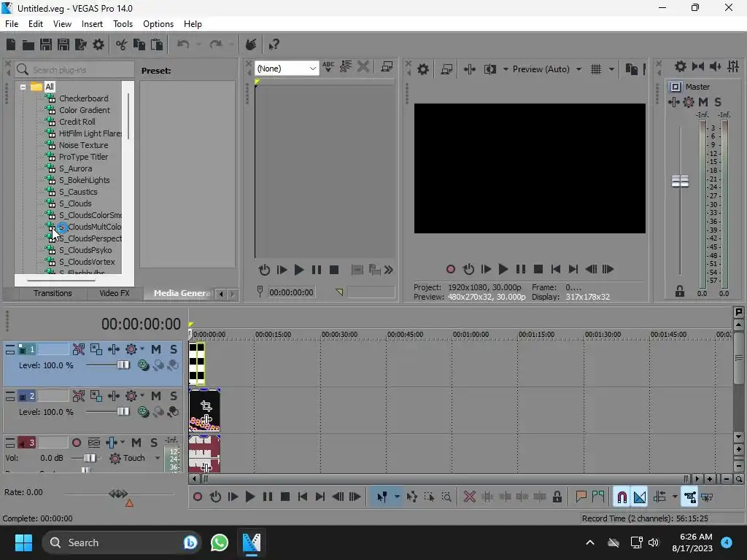Click Event Pan/Crop icon on track 2 clip

[x=206, y=405]
